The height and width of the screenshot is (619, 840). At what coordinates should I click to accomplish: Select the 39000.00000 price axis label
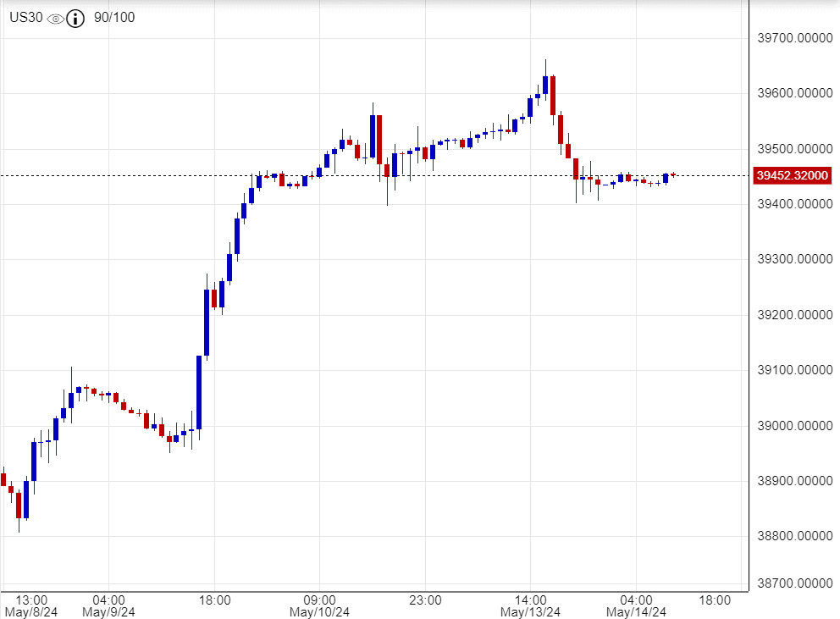793,426
